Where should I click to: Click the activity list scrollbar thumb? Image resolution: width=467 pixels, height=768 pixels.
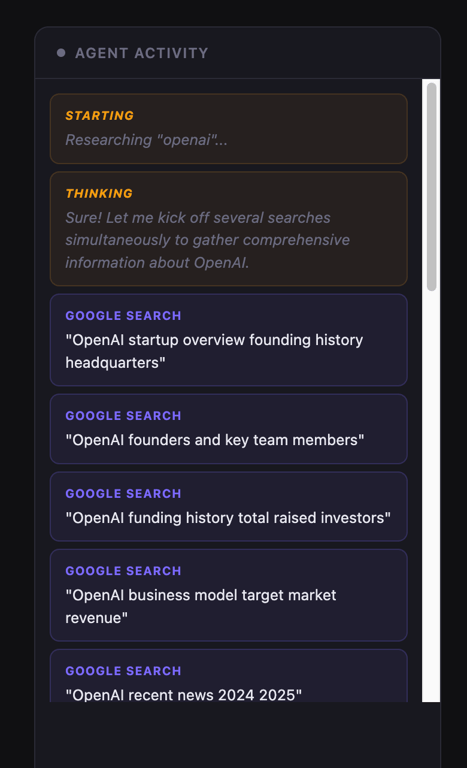[x=431, y=187]
